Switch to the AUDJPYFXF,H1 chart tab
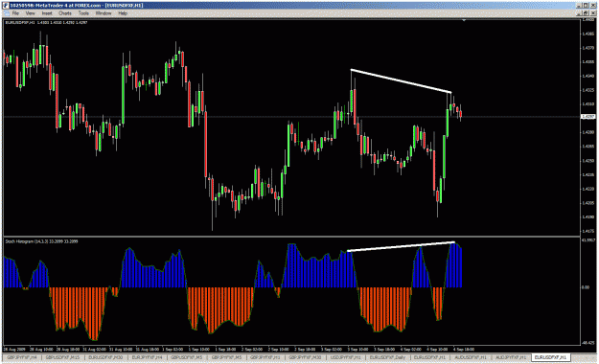599x364 pixels. pos(511,357)
